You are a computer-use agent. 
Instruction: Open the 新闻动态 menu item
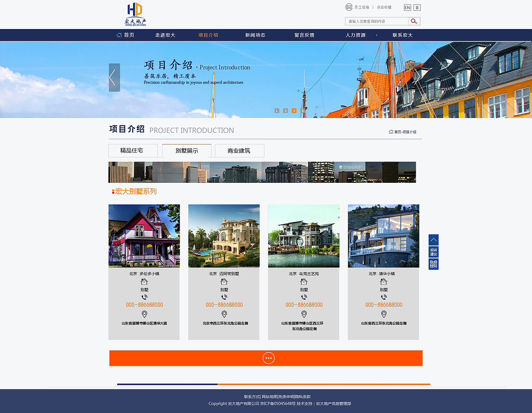[x=255, y=35]
